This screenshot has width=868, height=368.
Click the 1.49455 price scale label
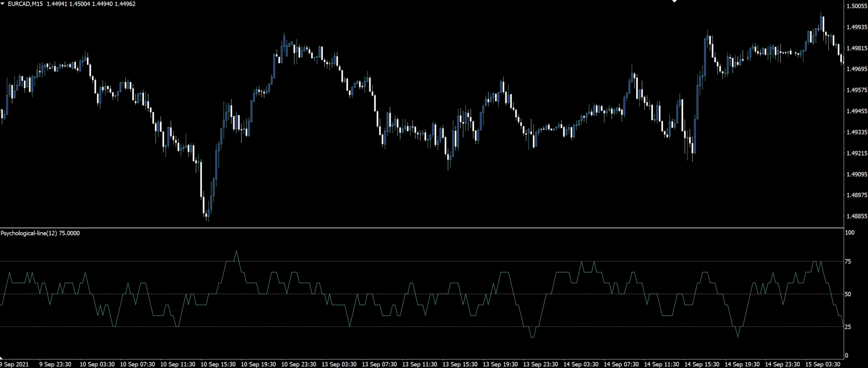(x=856, y=111)
